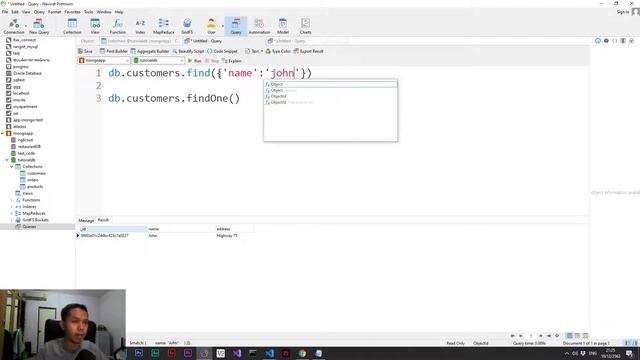Click the Explain button
This screenshot has width=640, height=360.
pos(231,60)
